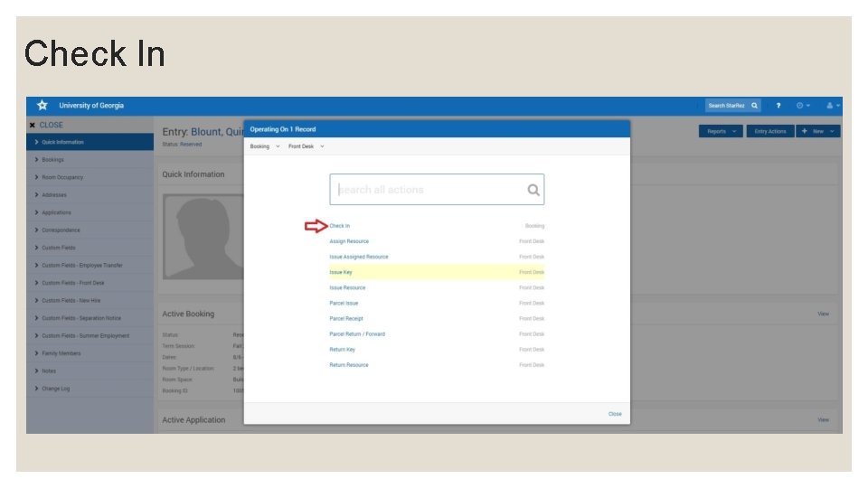Open the New dropdown arrow
This screenshot has width=868, height=488.
click(832, 131)
